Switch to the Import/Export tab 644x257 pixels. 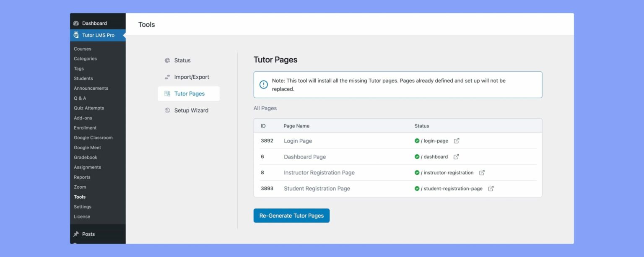191,77
